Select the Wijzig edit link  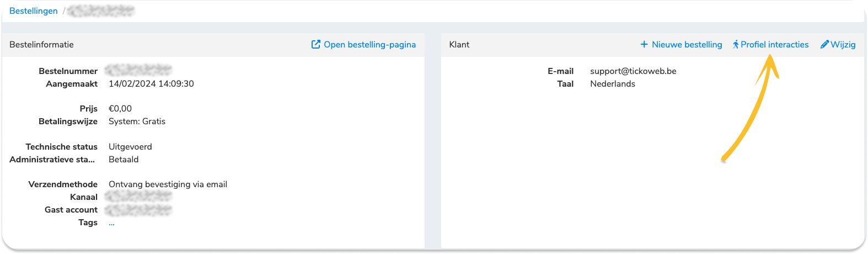click(x=843, y=45)
